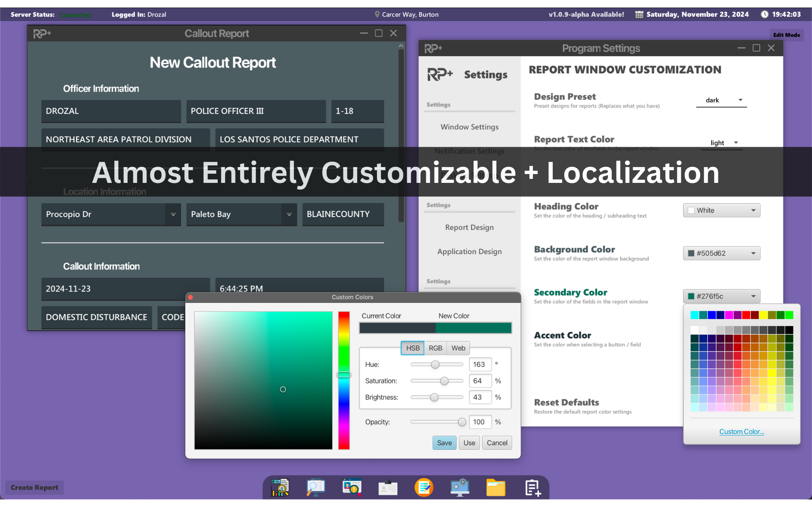Open the report statistics icon in dock

pos(280,488)
